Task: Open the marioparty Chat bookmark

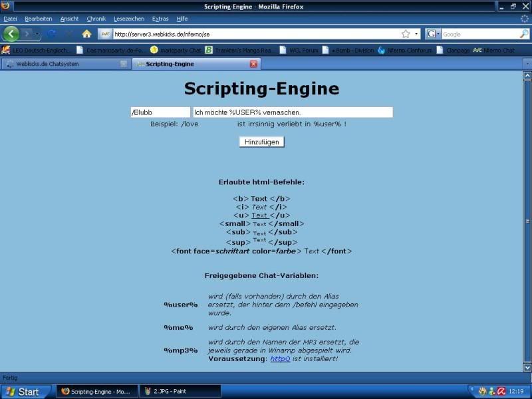Action: 176,51
